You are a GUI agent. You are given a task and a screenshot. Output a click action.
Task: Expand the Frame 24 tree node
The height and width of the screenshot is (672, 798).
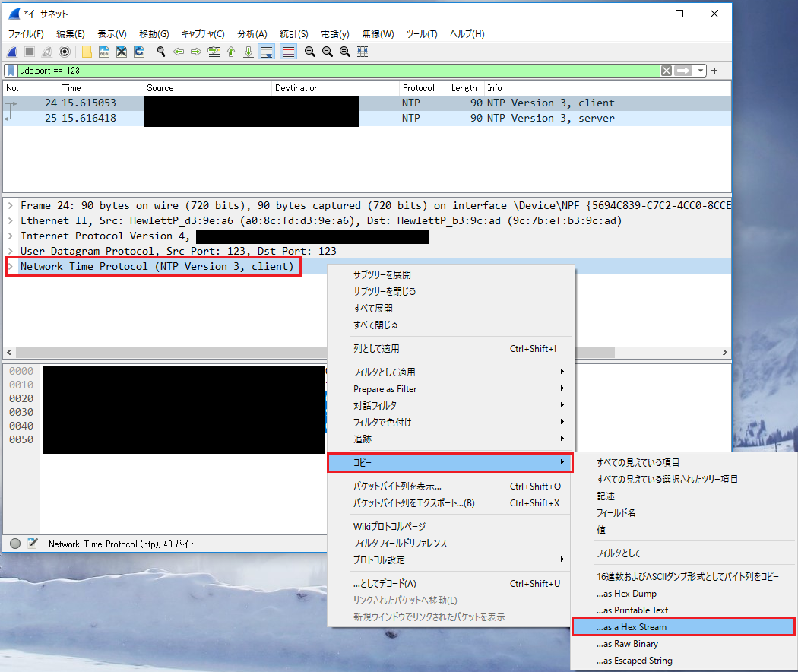tap(10, 206)
